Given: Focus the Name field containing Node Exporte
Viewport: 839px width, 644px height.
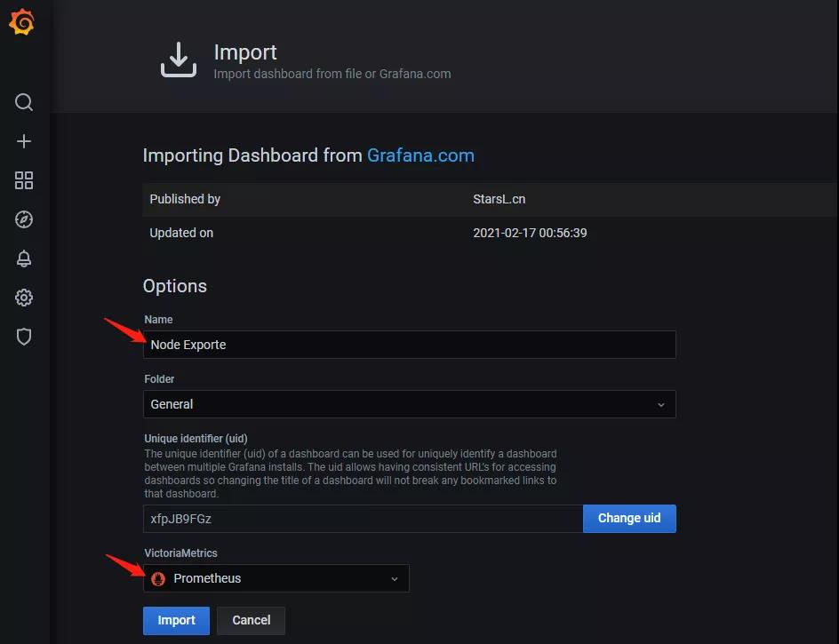Looking at the screenshot, I should [410, 345].
